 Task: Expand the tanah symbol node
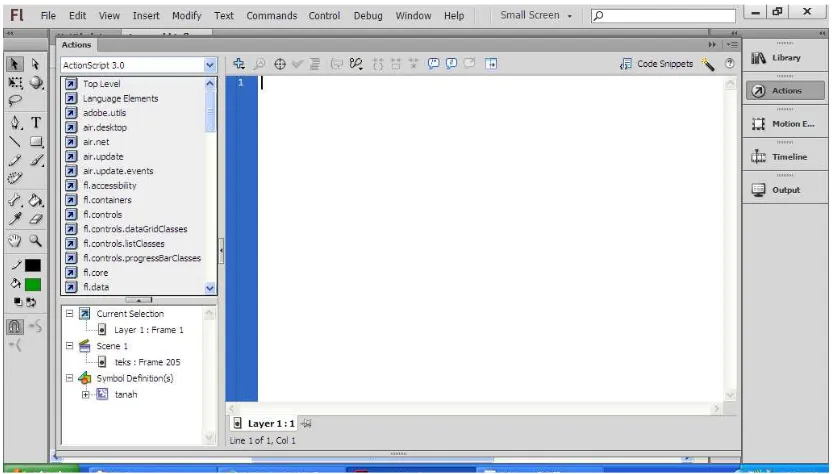85,394
